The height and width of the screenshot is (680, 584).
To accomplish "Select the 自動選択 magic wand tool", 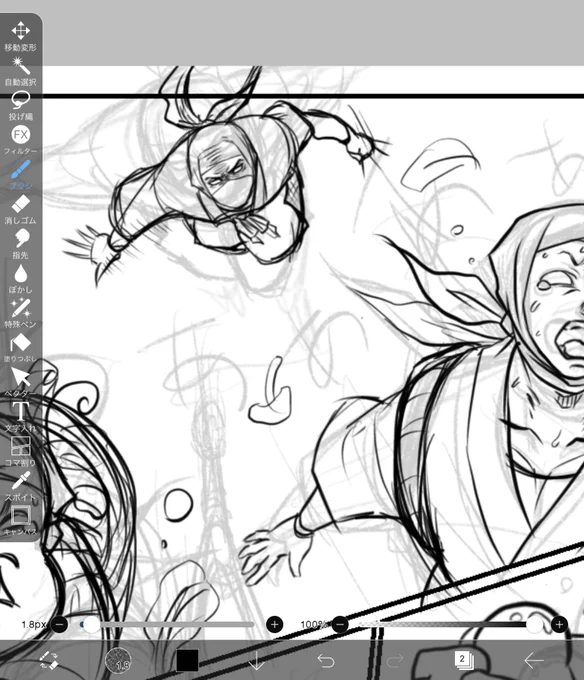I will pyautogui.click(x=20, y=71).
